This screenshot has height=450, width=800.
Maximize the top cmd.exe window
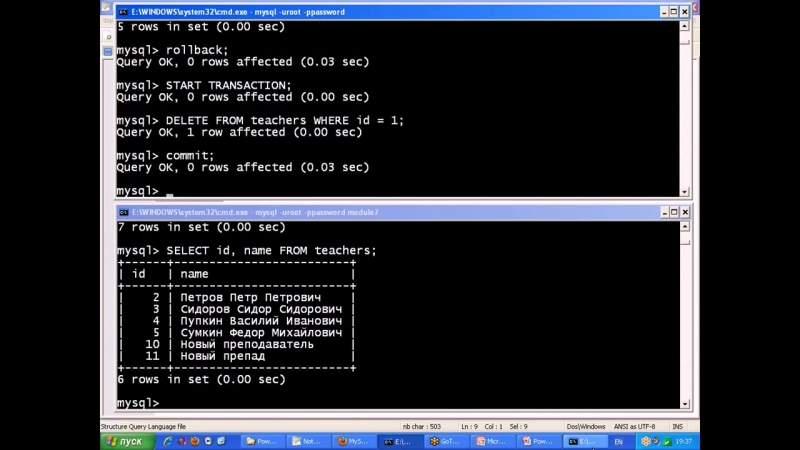[673, 11]
